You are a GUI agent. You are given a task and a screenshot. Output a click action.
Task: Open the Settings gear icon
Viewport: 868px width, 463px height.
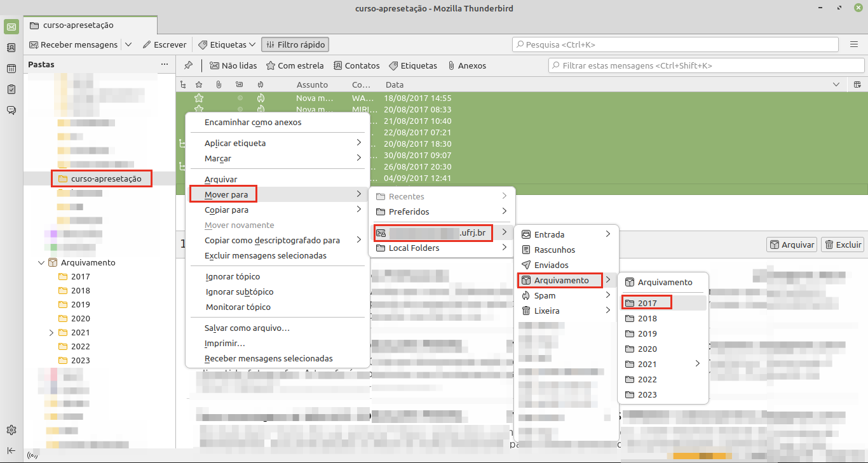click(11, 430)
